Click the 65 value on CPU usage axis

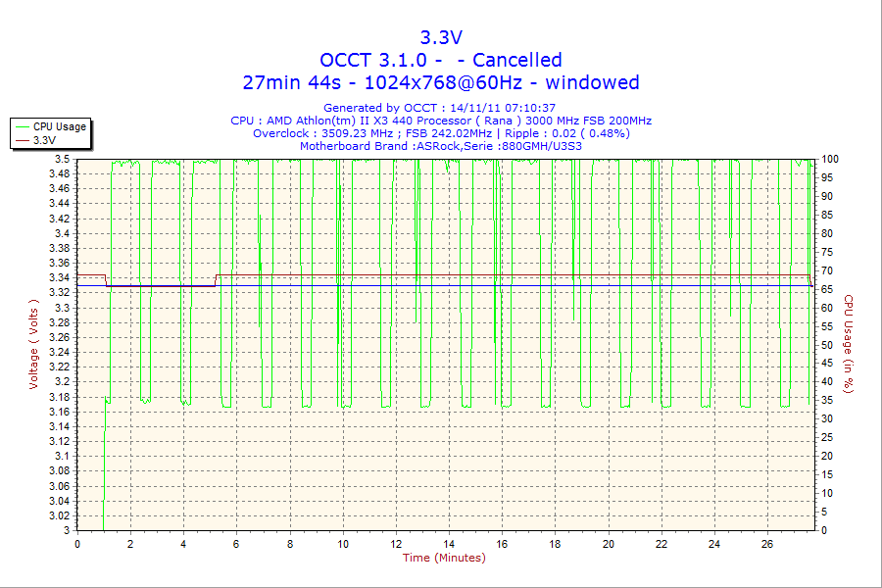click(827, 289)
